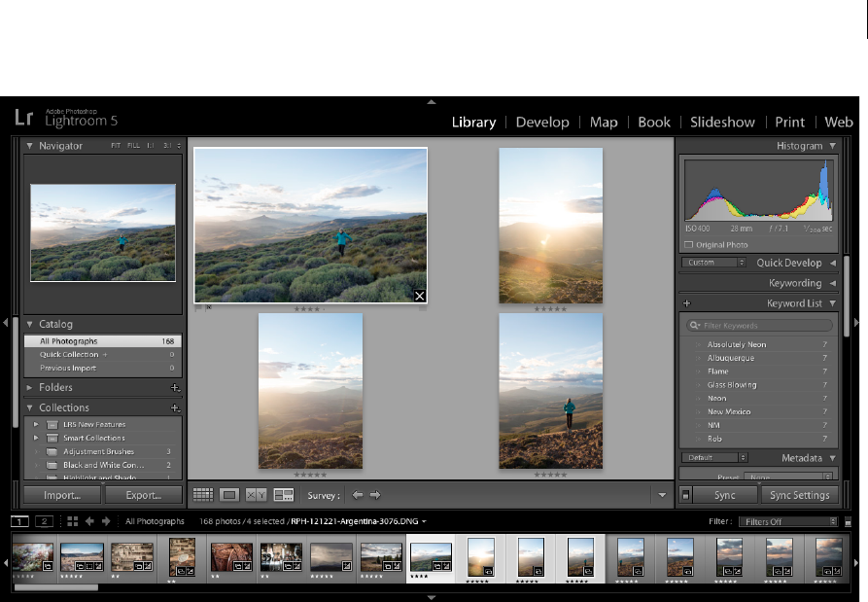The height and width of the screenshot is (602, 868).
Task: Select Quick Collection in Catalog
Action: [x=103, y=354]
